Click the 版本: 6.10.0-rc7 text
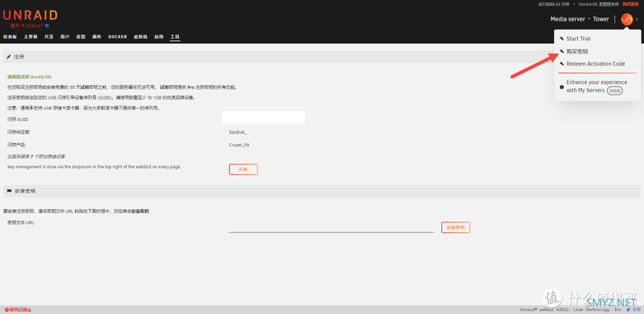 pos(27,26)
